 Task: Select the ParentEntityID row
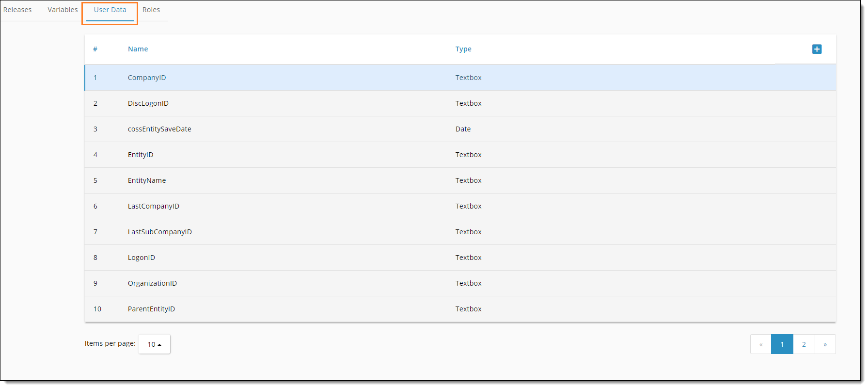[x=151, y=309]
